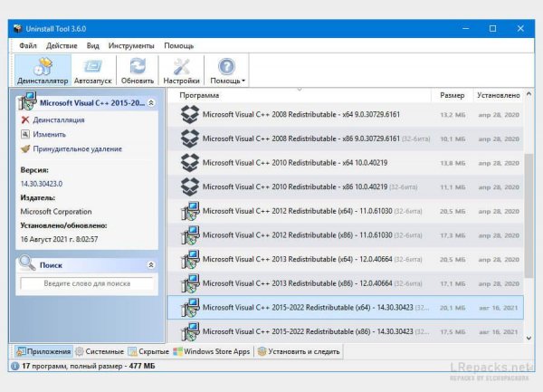This screenshot has height=392, width=543.
Task: Click the Деинсталляция link in side panel
Action: pos(59,120)
